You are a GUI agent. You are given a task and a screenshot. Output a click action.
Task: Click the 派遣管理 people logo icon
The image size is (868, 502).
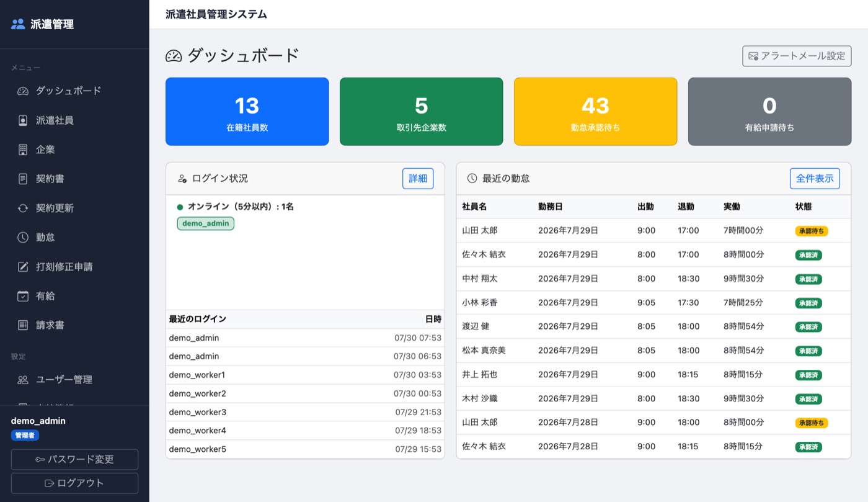pos(18,24)
